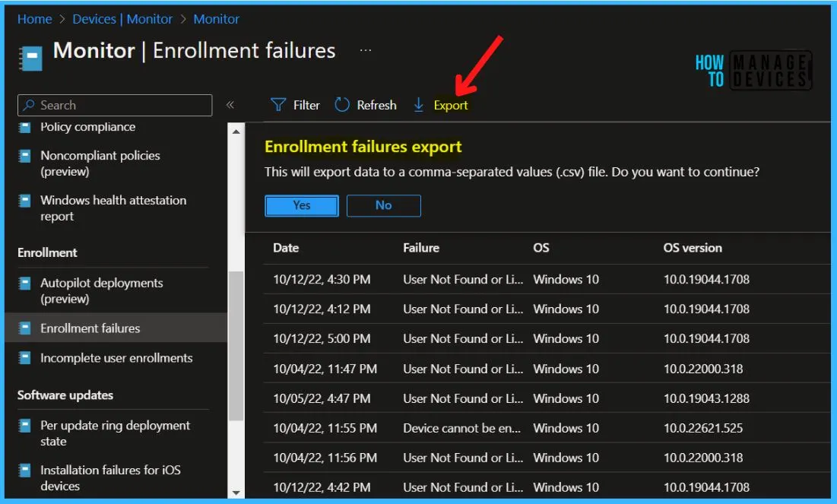This screenshot has height=504, width=837.
Task: Click the Windows health attestation icon
Action: point(24,201)
